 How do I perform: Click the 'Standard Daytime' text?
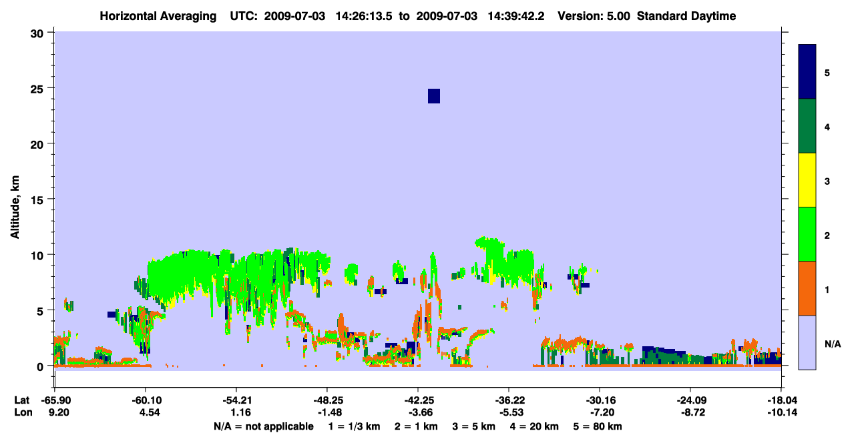click(x=686, y=16)
